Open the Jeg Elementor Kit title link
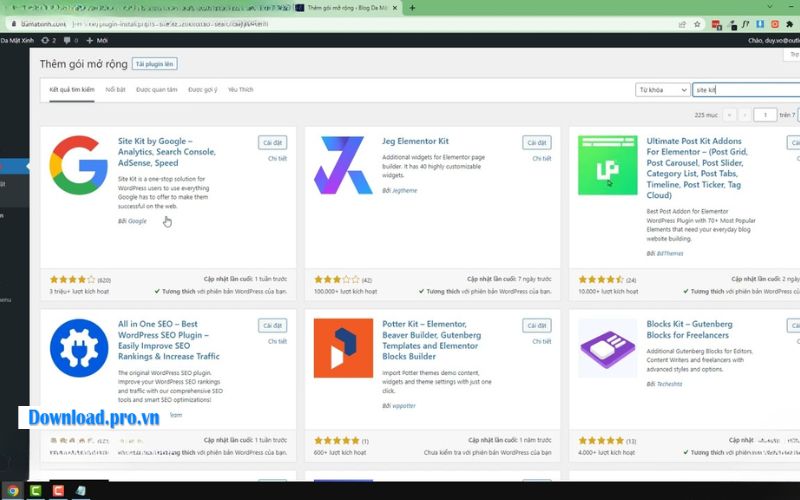 (415, 141)
